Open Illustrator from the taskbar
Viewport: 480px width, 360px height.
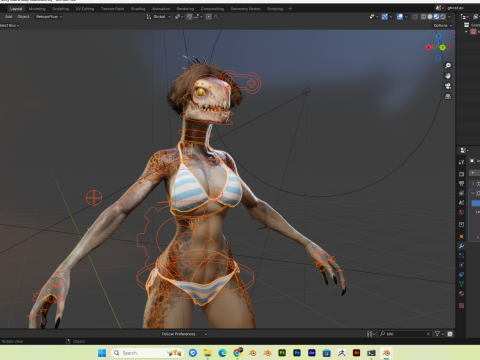pos(356,353)
